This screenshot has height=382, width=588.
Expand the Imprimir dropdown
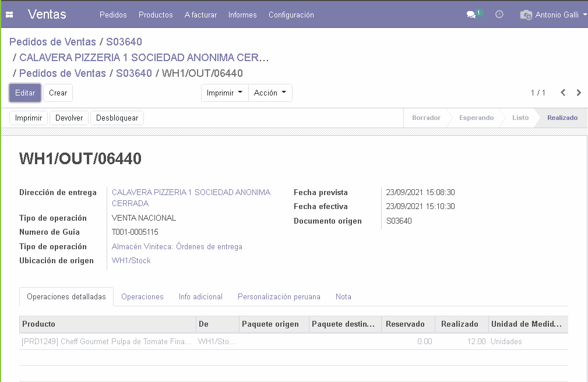224,93
